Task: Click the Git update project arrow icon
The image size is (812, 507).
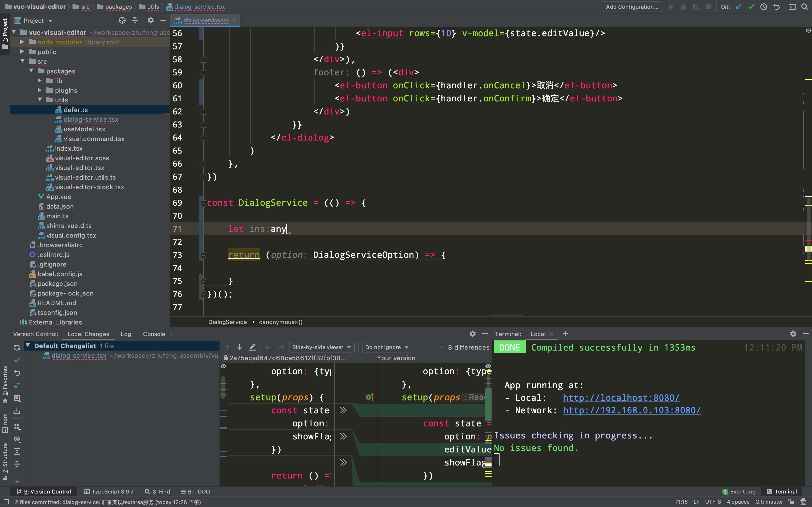Action: click(738, 7)
